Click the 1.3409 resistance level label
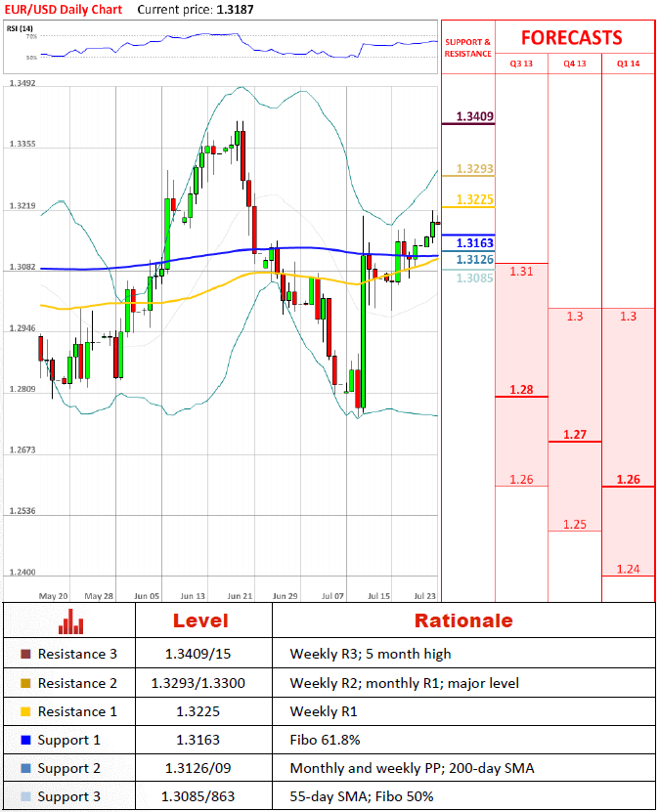 click(474, 116)
